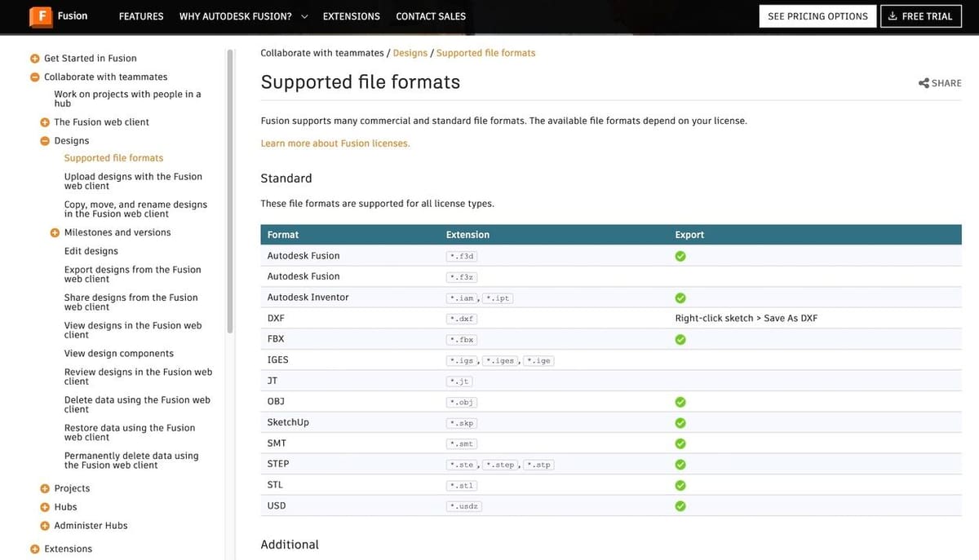Click See Pricing Options button
The image size is (979, 560).
(x=817, y=16)
